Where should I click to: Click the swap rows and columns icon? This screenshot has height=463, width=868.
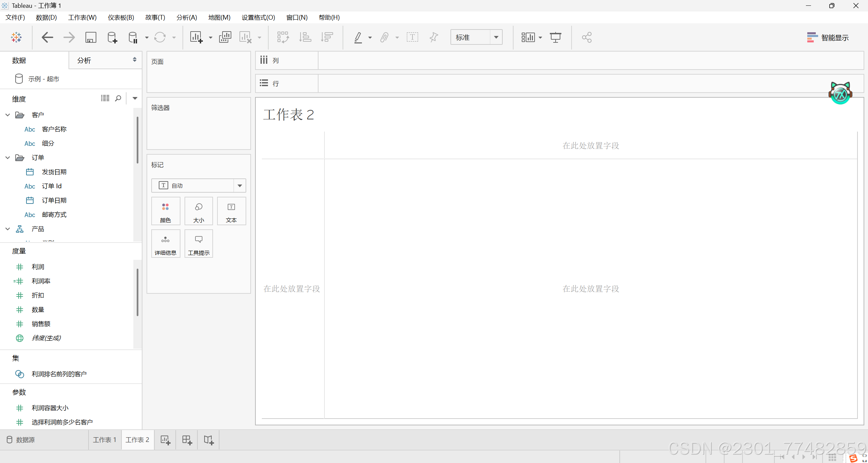tap(283, 37)
